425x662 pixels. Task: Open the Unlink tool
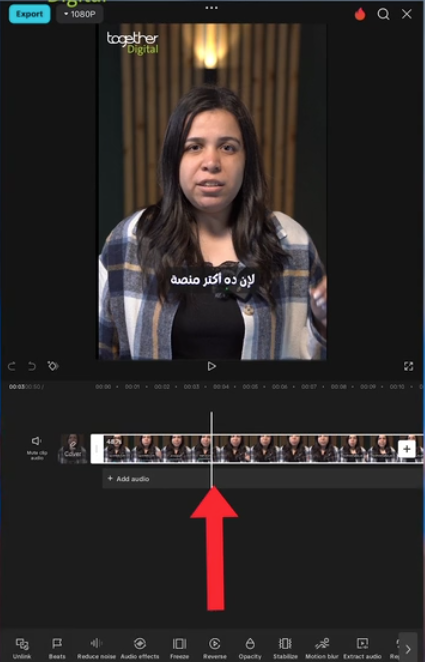(x=22, y=648)
